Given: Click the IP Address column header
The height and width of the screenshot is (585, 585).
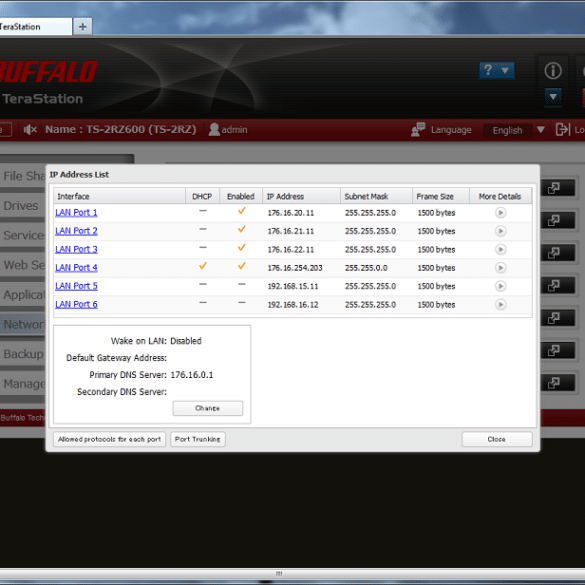Looking at the screenshot, I should click(301, 196).
